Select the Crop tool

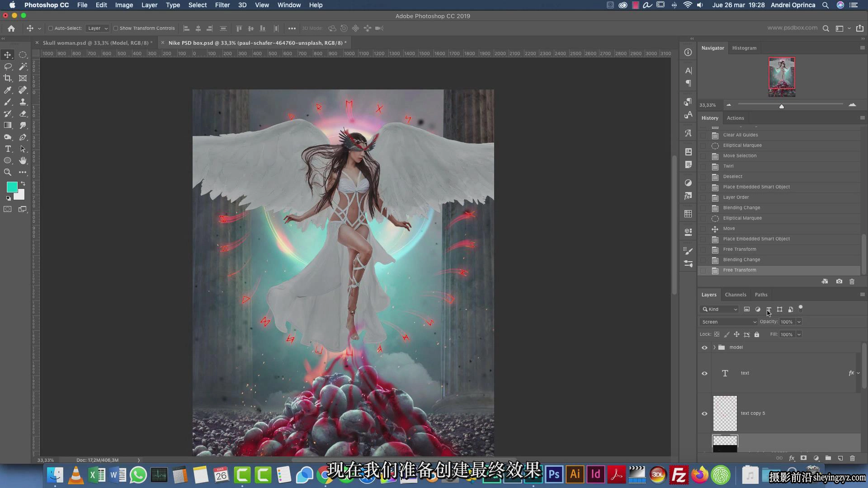coord(8,78)
